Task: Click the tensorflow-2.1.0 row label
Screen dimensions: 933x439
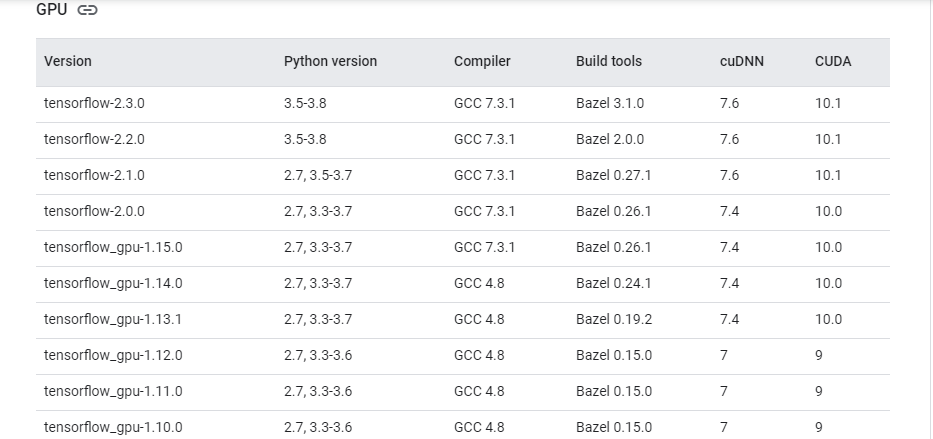Action: (x=87, y=175)
